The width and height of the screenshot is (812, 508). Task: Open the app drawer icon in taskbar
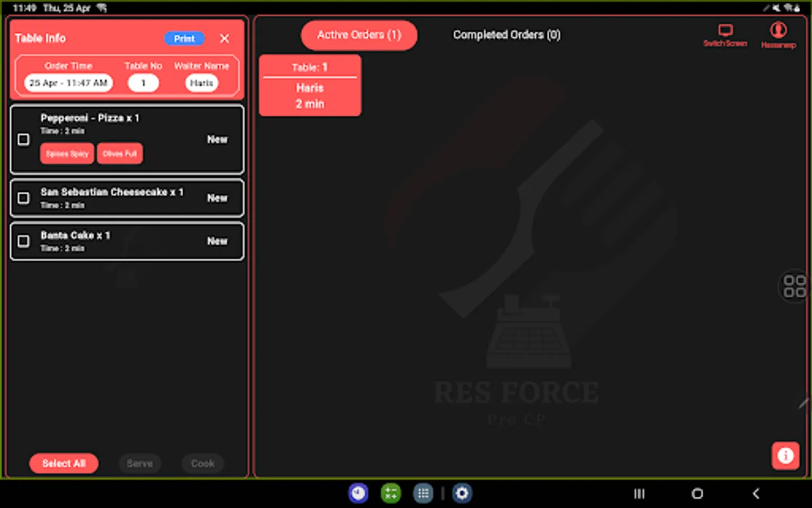(423, 493)
